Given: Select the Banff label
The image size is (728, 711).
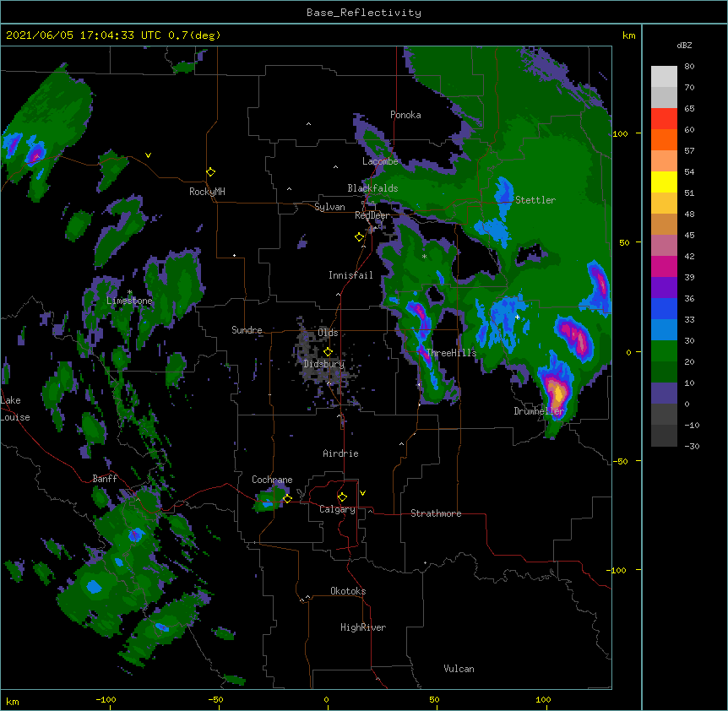Looking at the screenshot, I should click(x=105, y=479).
